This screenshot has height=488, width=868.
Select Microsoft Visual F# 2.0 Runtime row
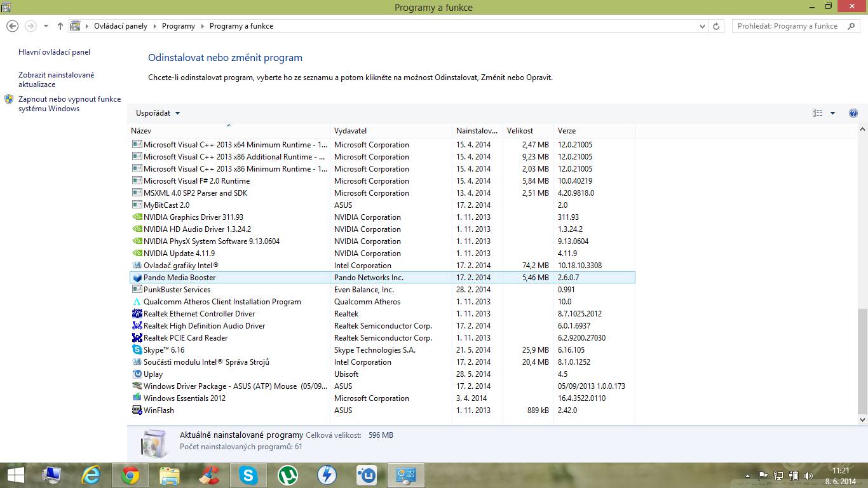point(383,181)
